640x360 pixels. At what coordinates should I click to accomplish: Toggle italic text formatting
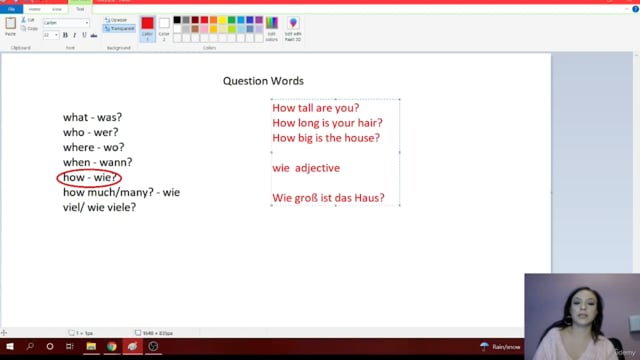[x=75, y=35]
